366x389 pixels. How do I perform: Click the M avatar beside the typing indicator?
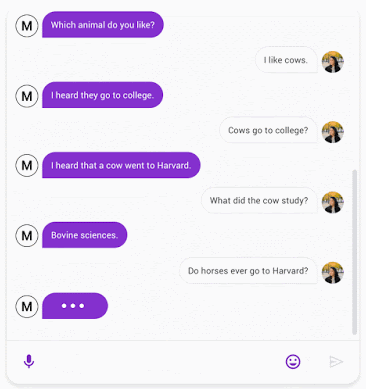(x=27, y=306)
